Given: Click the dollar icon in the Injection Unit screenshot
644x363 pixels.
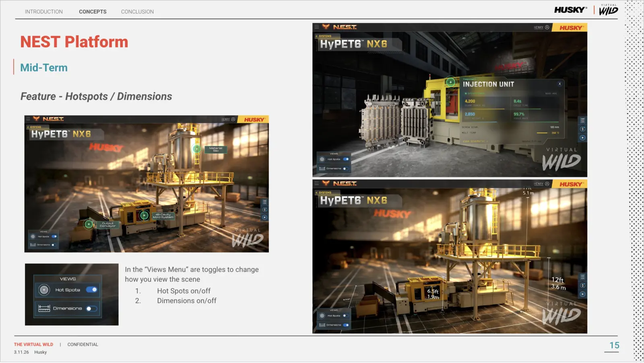Looking at the screenshot, I should pyautogui.click(x=582, y=129).
